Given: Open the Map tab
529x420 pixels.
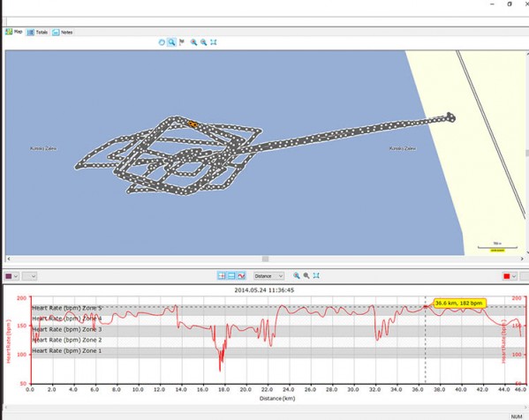Looking at the screenshot, I should pos(14,32).
